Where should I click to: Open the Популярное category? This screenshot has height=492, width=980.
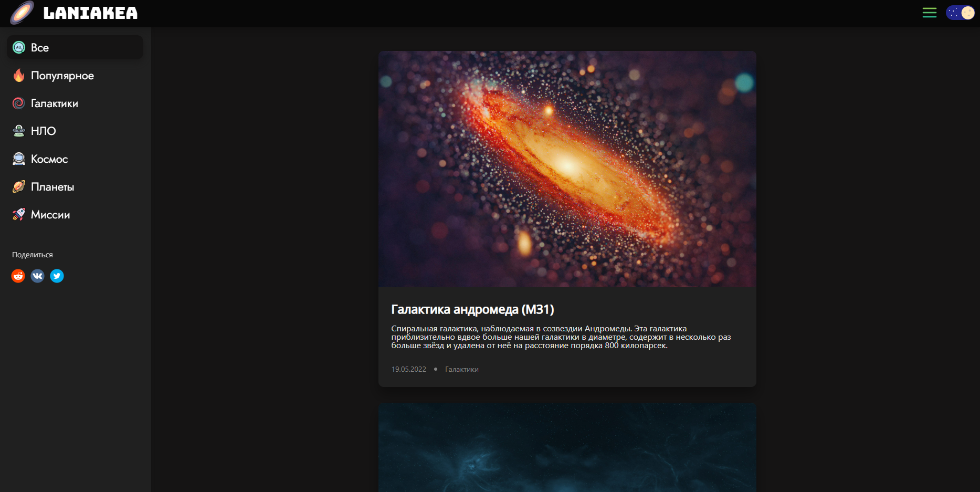point(62,76)
